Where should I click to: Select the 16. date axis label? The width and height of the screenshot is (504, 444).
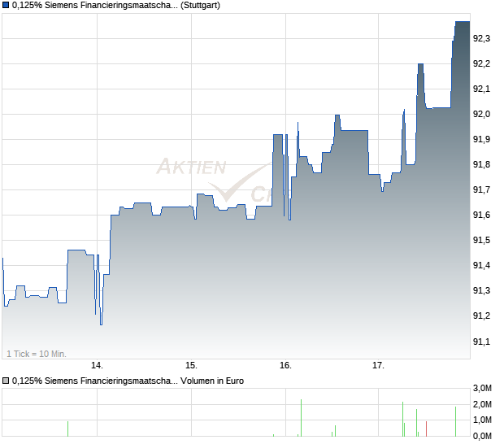tap(285, 366)
